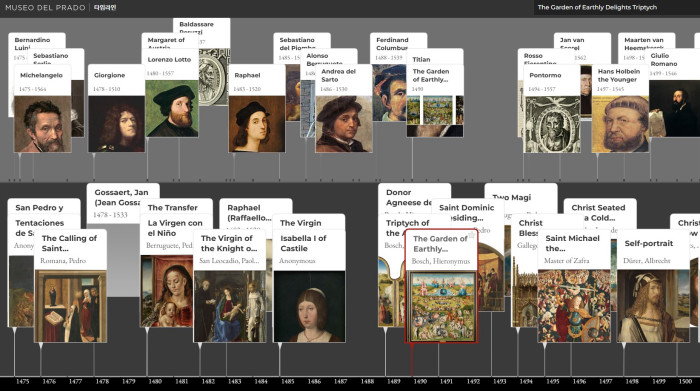Open The Calling of Saint painting card
Screen dimensions: 700x391
click(70, 286)
